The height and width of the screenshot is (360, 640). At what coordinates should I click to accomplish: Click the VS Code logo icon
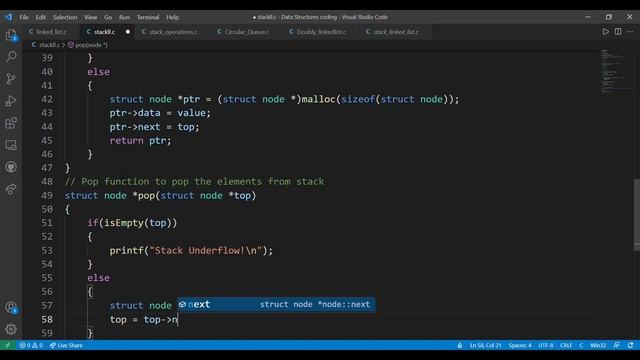(8, 17)
